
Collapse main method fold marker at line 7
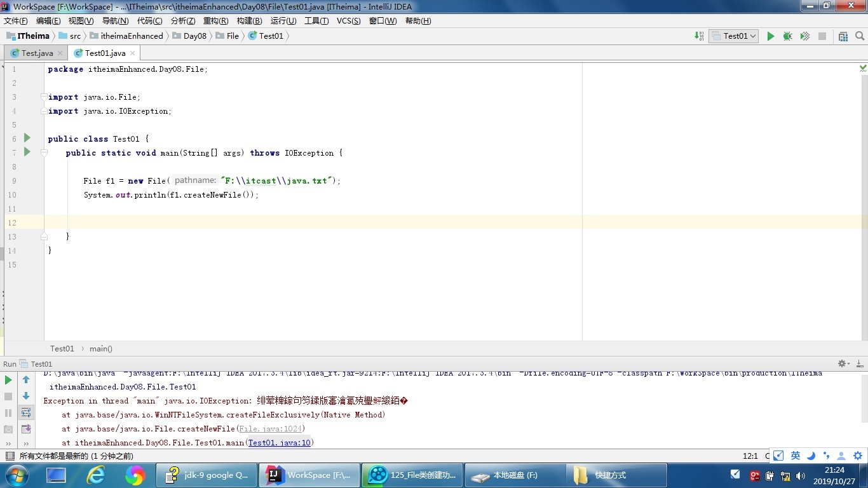point(44,153)
